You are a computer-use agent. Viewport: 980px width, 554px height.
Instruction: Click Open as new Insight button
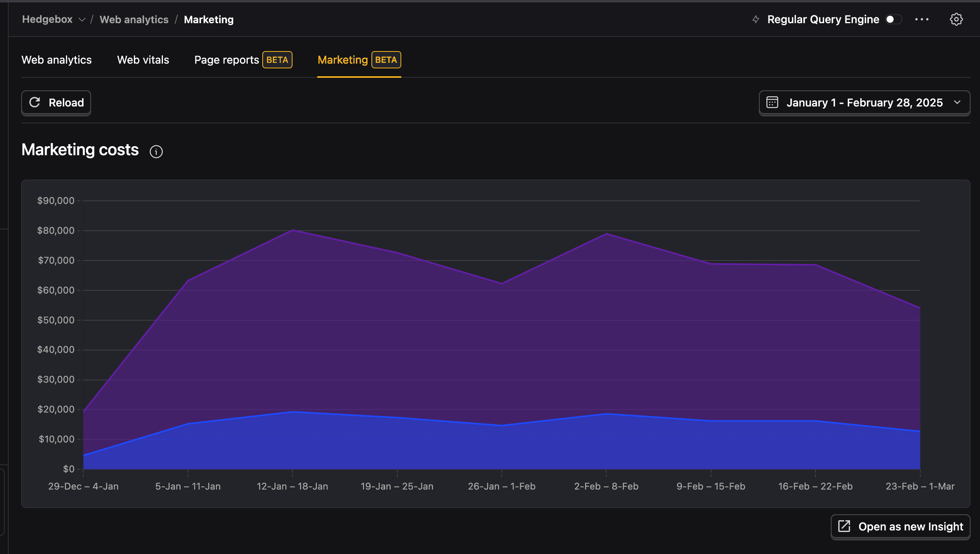coord(900,526)
